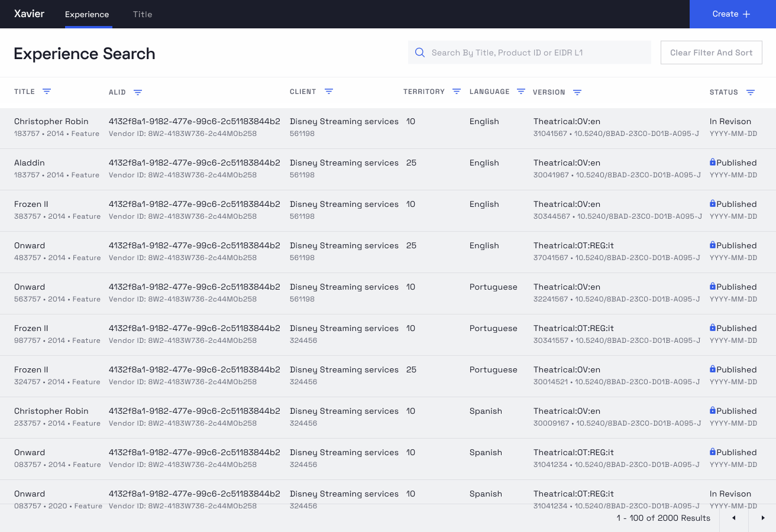The height and width of the screenshot is (532, 776).
Task: Click client ID 324456 on Frozen II 987757 row
Action: pyautogui.click(x=303, y=340)
